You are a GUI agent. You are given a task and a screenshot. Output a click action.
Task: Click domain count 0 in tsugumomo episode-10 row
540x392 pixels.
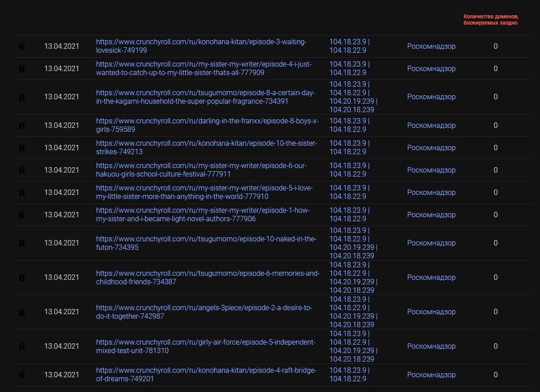point(496,243)
